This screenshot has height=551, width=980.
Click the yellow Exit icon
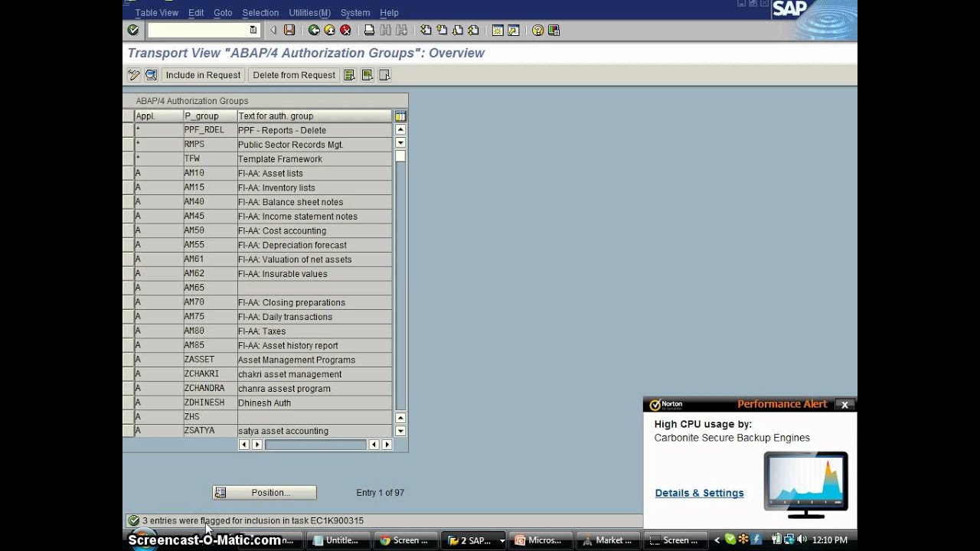(329, 30)
